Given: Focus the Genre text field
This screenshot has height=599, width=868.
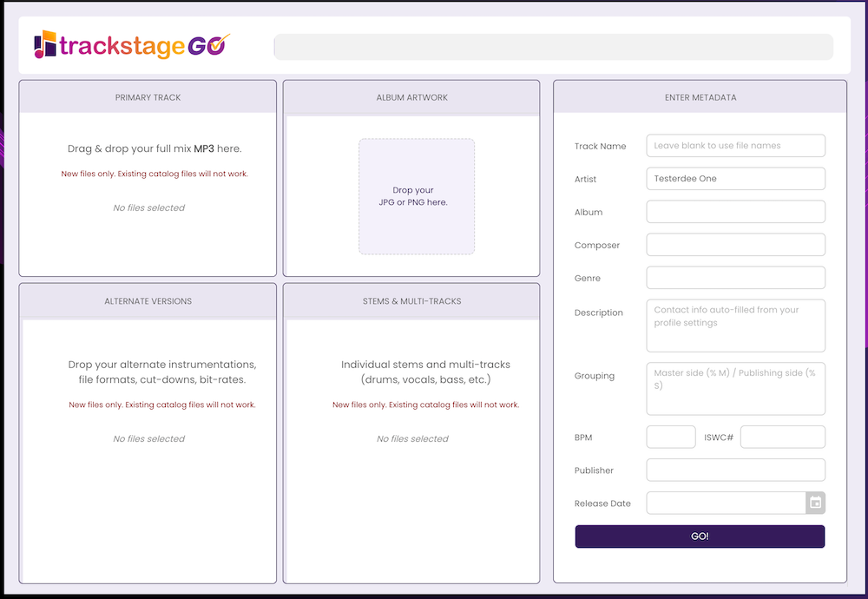Looking at the screenshot, I should [736, 278].
